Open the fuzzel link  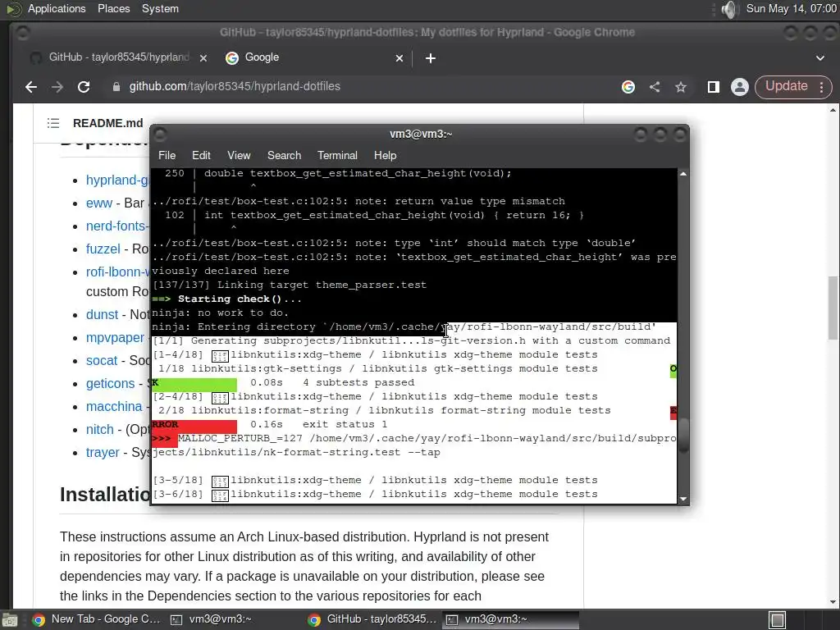coord(103,249)
